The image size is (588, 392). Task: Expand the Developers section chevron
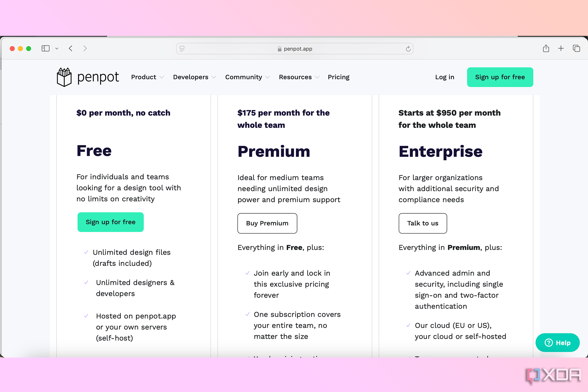click(x=214, y=78)
